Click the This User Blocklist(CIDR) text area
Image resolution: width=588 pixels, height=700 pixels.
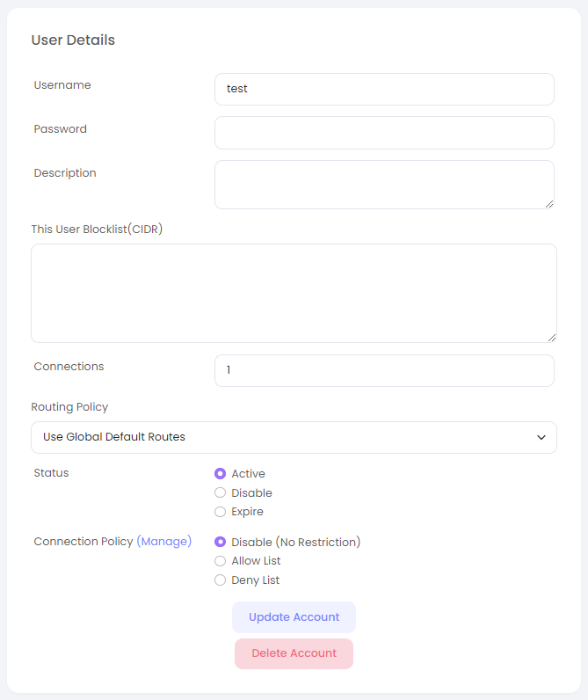(x=294, y=293)
